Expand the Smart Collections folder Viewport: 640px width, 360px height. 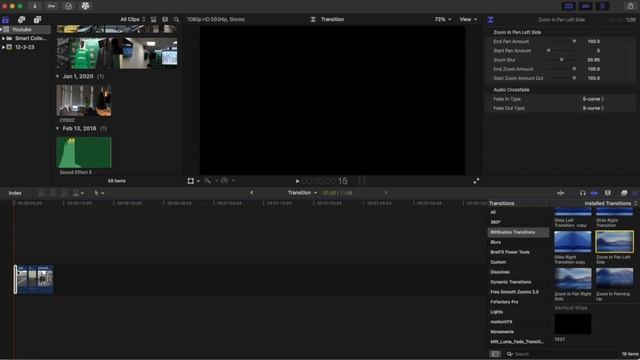[3, 38]
